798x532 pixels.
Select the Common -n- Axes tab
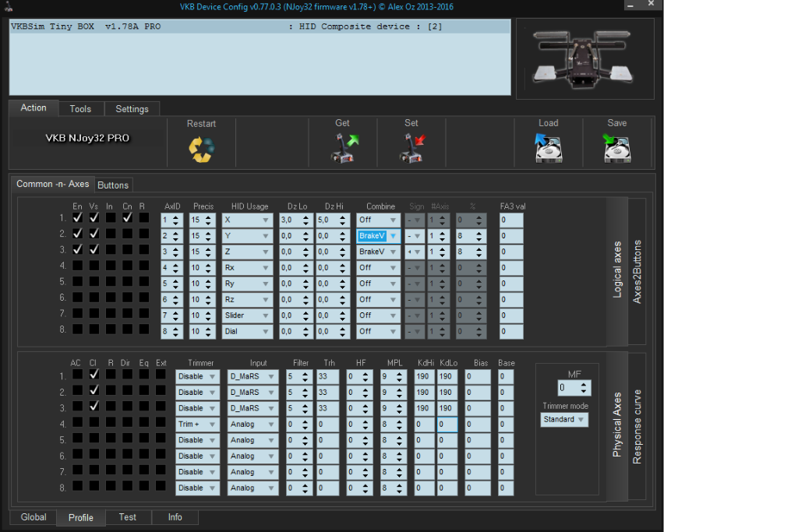(52, 184)
